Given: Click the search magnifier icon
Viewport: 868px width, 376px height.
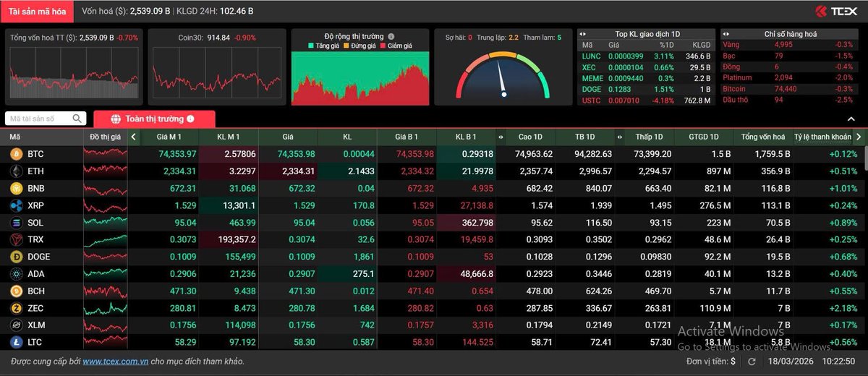Looking at the screenshot, I should [77, 119].
